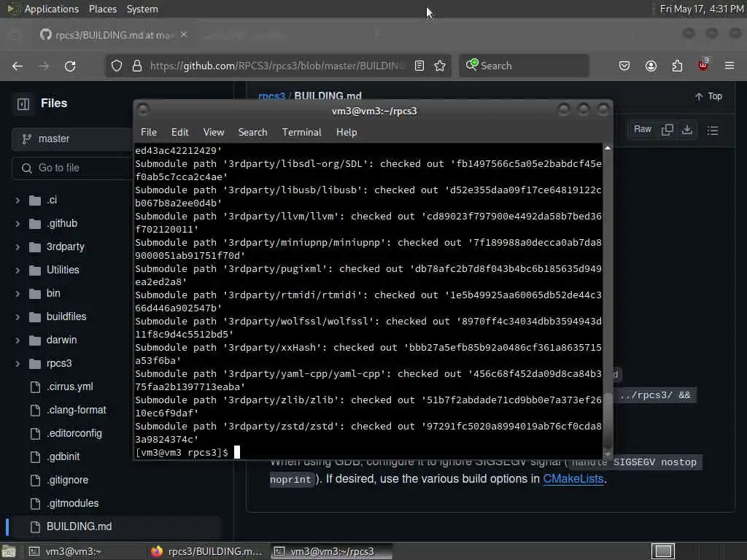
Task: Click the shield tracking protection icon
Action: pos(117,66)
